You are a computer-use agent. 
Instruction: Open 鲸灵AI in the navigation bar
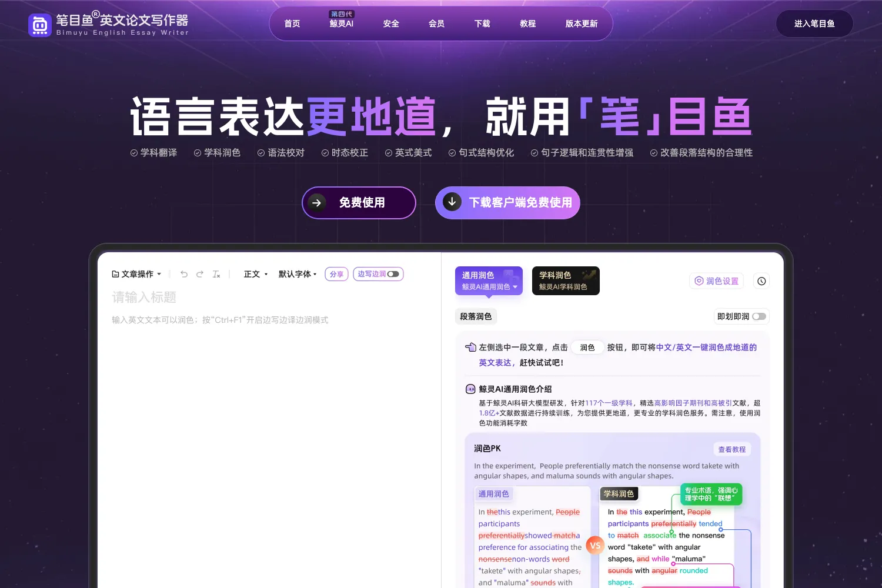point(342,24)
